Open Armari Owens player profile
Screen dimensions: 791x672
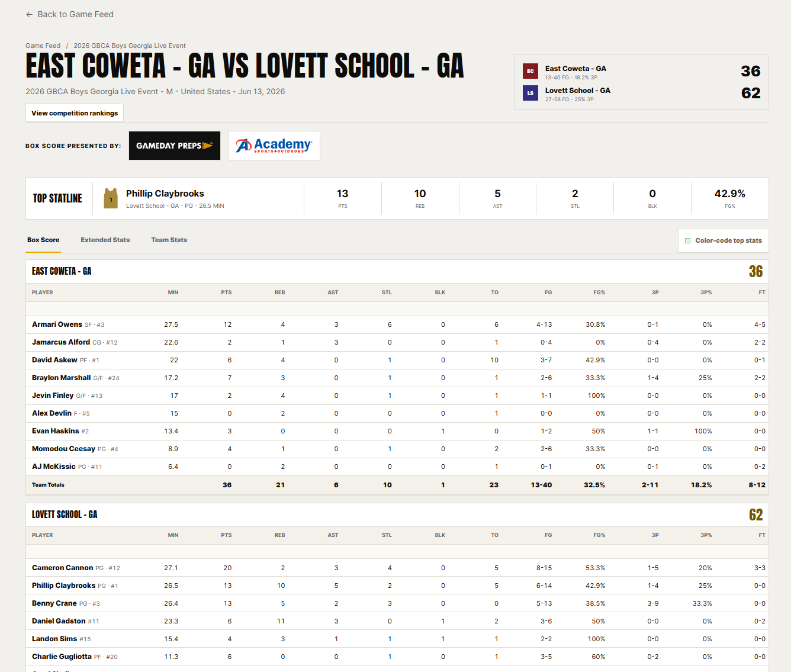(x=57, y=324)
